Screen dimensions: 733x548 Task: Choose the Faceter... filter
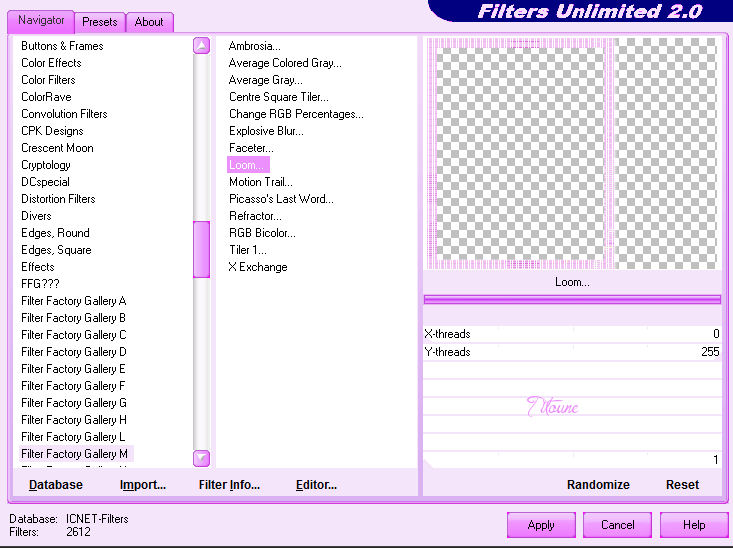click(251, 148)
